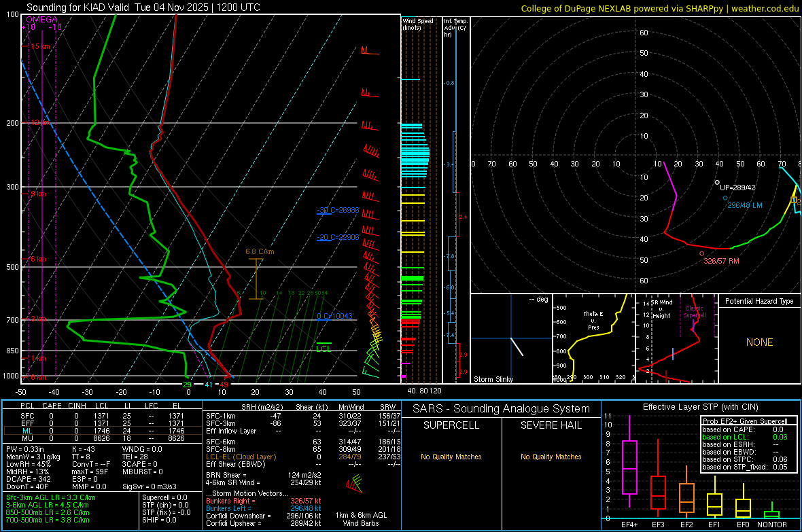
Task: Click the 'LCL-EL (Cloud Layer)' row label
Action: click(241, 457)
